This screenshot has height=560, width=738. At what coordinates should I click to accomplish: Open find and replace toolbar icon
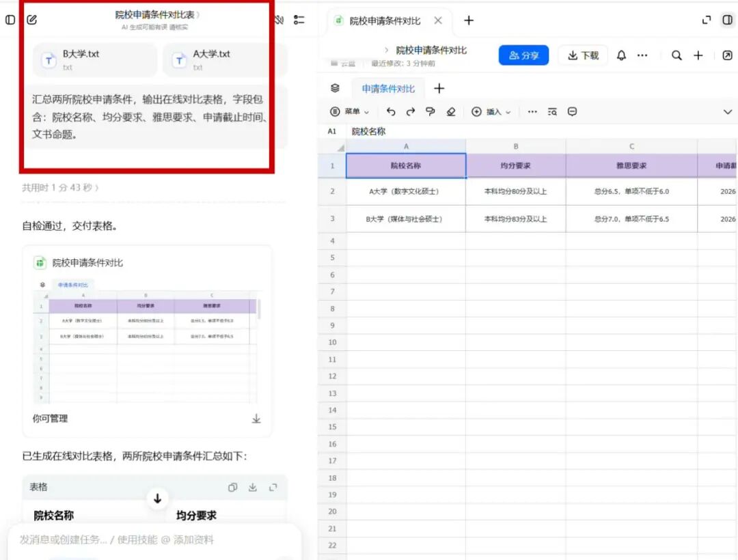pyautogui.click(x=552, y=111)
